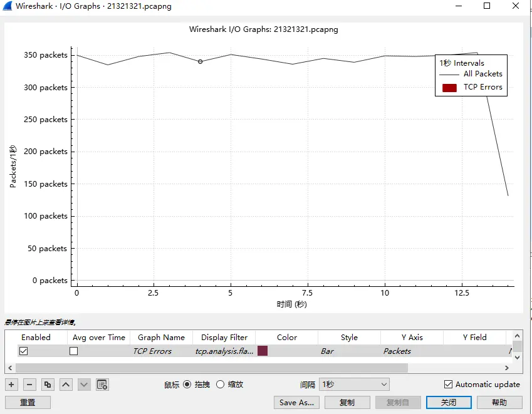The image size is (532, 414).
Task: Check Avg over Time for TCP Errors
Action: pyautogui.click(x=73, y=351)
